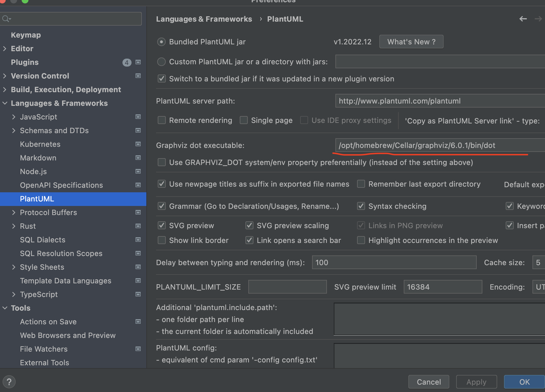Expand Build, Execution, Deployment section
The height and width of the screenshot is (392, 545).
tap(5, 90)
